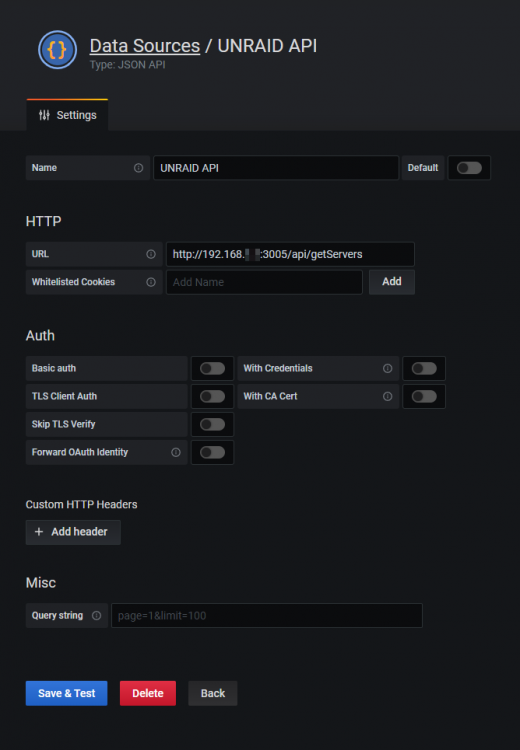Image resolution: width=520 pixels, height=750 pixels.
Task: Click the Custom HTTP Headers label
Action: (81, 505)
